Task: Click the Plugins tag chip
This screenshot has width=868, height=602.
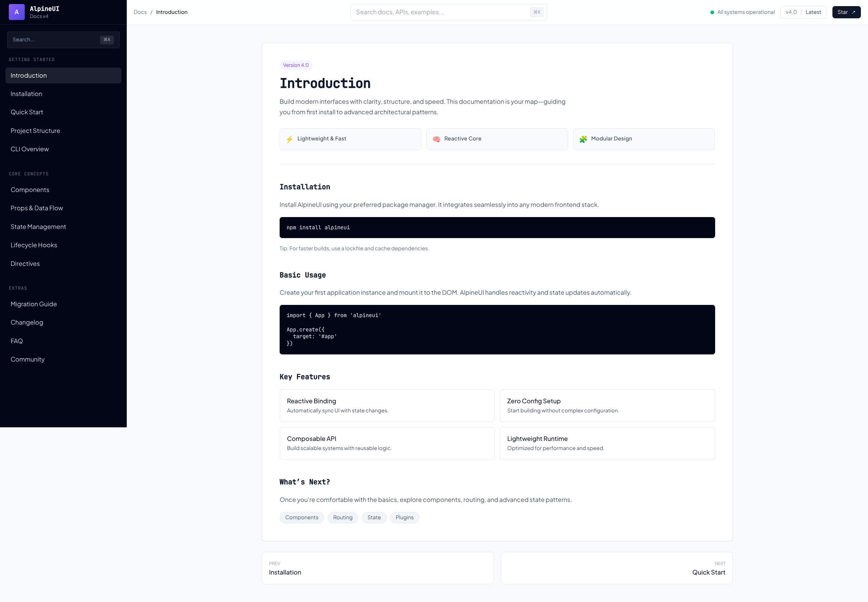Action: 404,518
